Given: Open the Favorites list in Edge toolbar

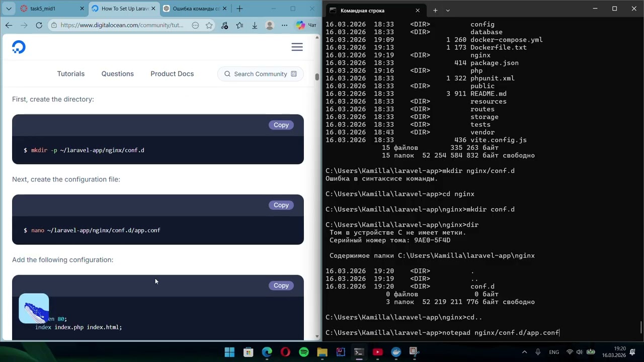Looking at the screenshot, I should click(239, 25).
